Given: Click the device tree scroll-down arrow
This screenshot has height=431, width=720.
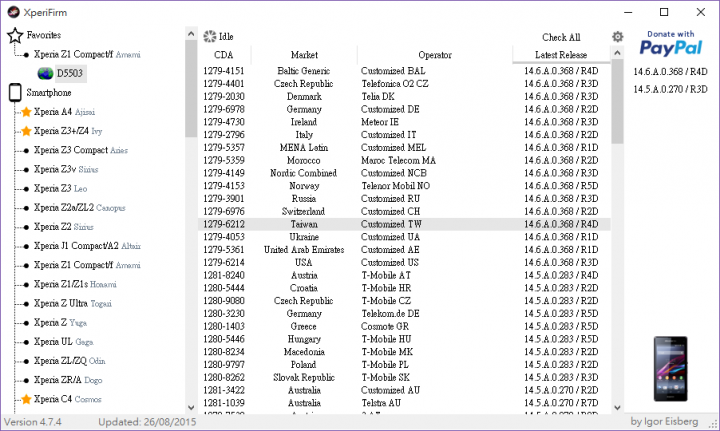Looking at the screenshot, I should (191, 407).
